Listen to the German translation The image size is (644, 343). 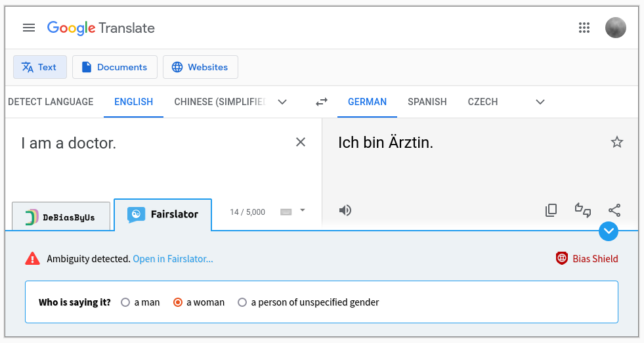point(345,210)
